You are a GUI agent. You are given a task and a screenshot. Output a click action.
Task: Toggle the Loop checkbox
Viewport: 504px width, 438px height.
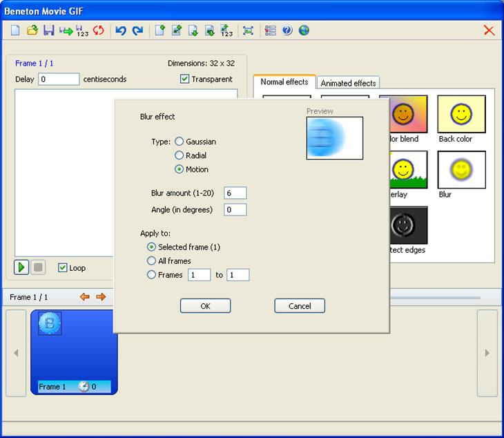62,267
